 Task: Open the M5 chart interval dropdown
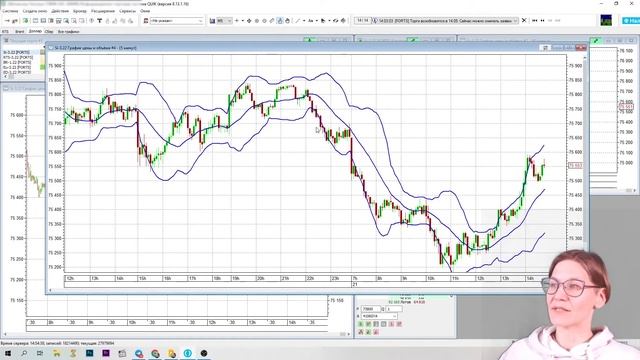230,21
